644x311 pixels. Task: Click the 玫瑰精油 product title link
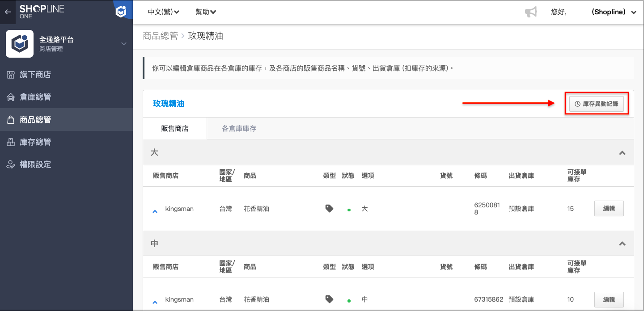pos(169,104)
